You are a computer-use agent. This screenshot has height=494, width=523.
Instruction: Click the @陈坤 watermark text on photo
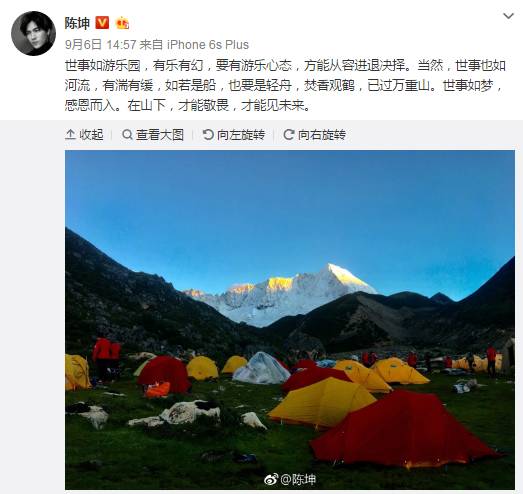click(x=298, y=480)
